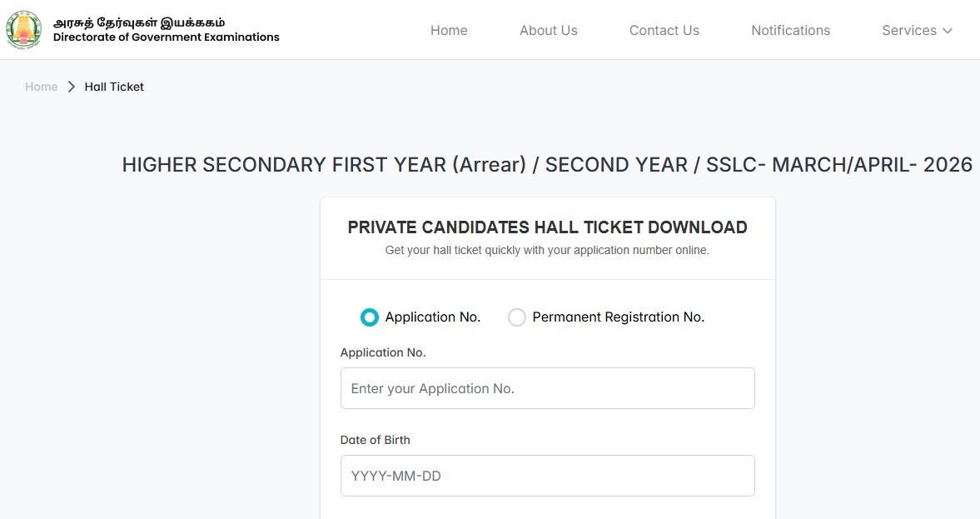
Task: Navigate to Home in the top menu
Action: 449,30
